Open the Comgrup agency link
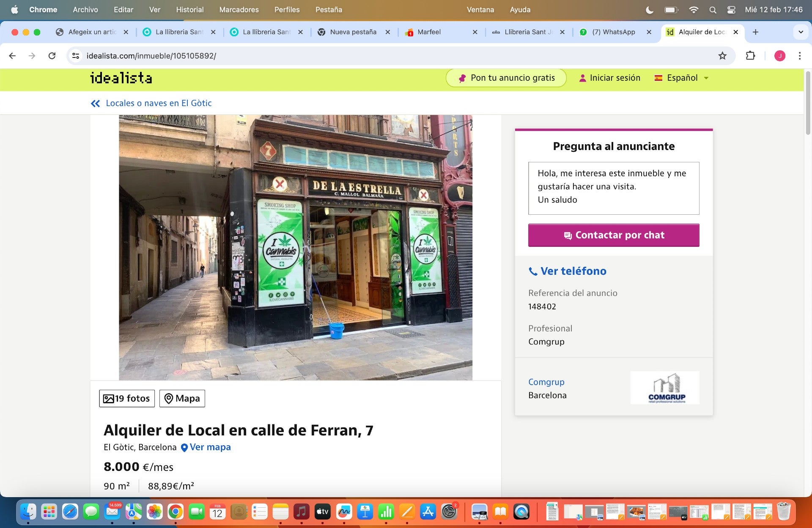Viewport: 812px width, 528px height. click(x=546, y=382)
